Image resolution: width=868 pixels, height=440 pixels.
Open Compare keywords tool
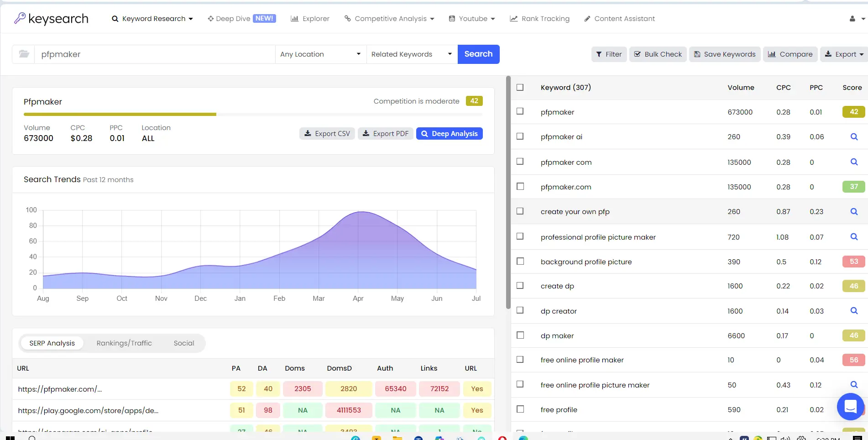pyautogui.click(x=790, y=54)
